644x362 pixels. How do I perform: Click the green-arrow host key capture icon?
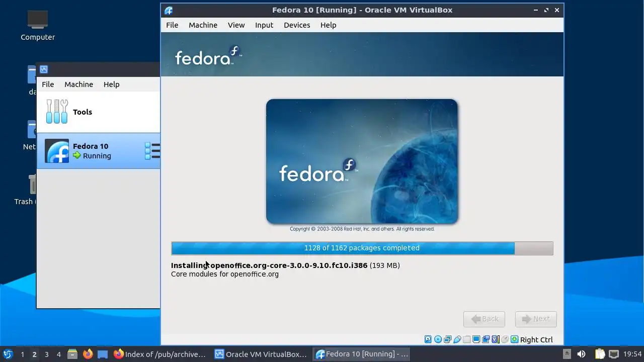tap(515, 339)
